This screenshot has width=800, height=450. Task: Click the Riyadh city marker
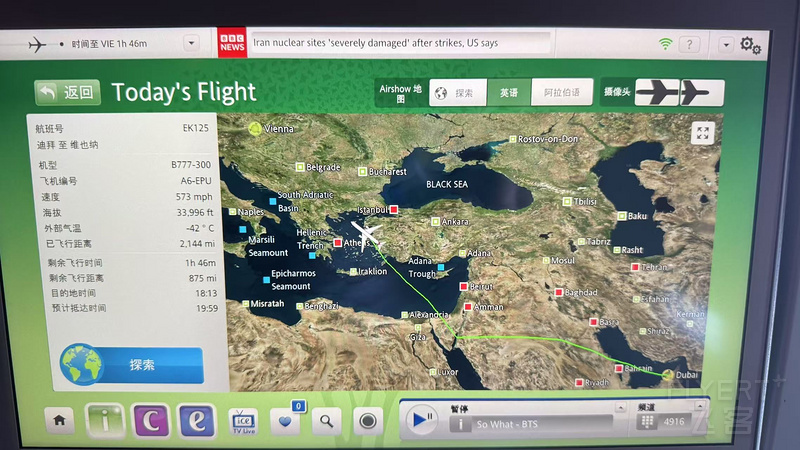tap(579, 382)
